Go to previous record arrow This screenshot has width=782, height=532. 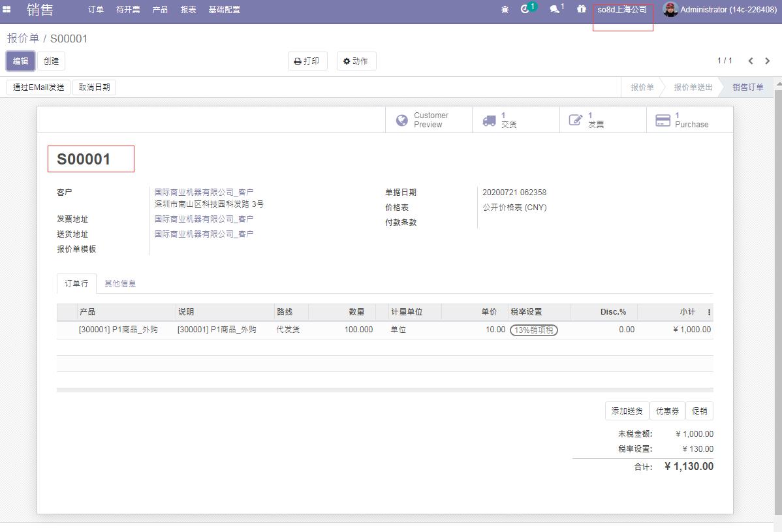point(751,61)
